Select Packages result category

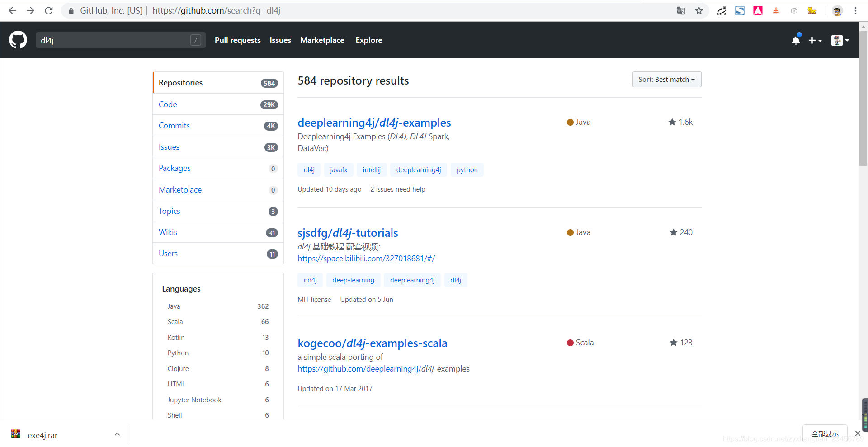(x=218, y=168)
